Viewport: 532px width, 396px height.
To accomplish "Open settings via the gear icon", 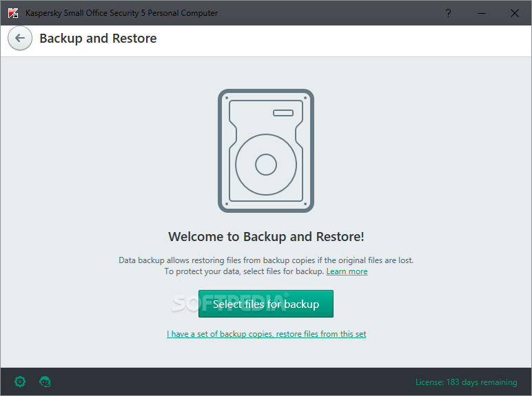I will click(20, 382).
